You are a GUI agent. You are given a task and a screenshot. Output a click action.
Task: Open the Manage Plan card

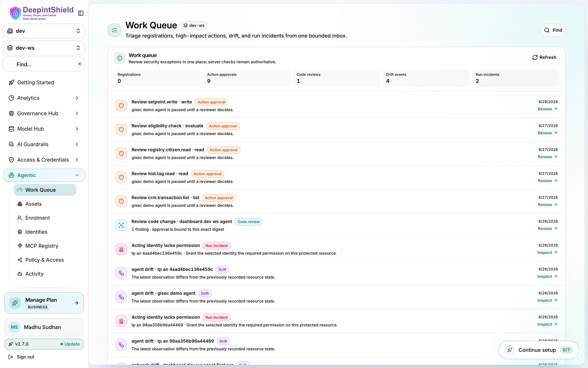[44, 303]
